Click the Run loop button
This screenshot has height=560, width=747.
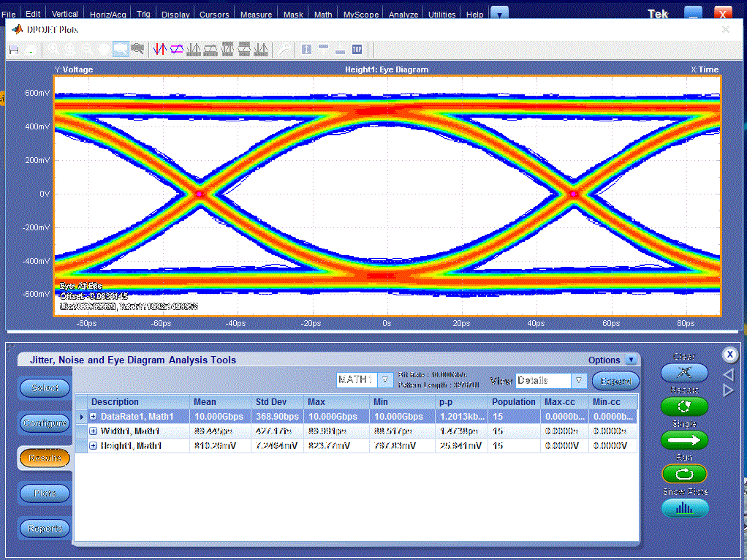[685, 474]
